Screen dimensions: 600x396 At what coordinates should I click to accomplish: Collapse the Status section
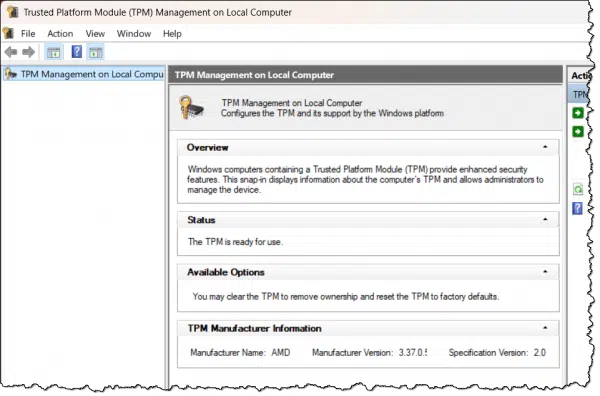tap(545, 219)
